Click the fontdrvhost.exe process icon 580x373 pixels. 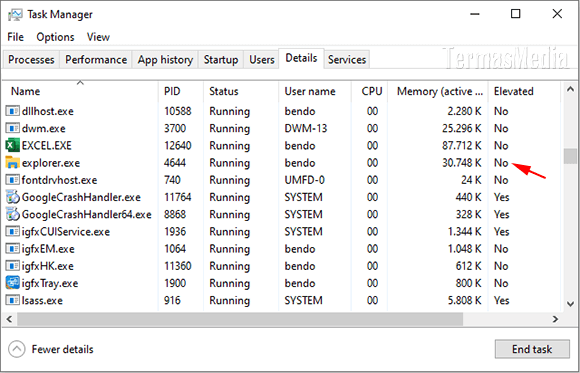click(x=12, y=180)
